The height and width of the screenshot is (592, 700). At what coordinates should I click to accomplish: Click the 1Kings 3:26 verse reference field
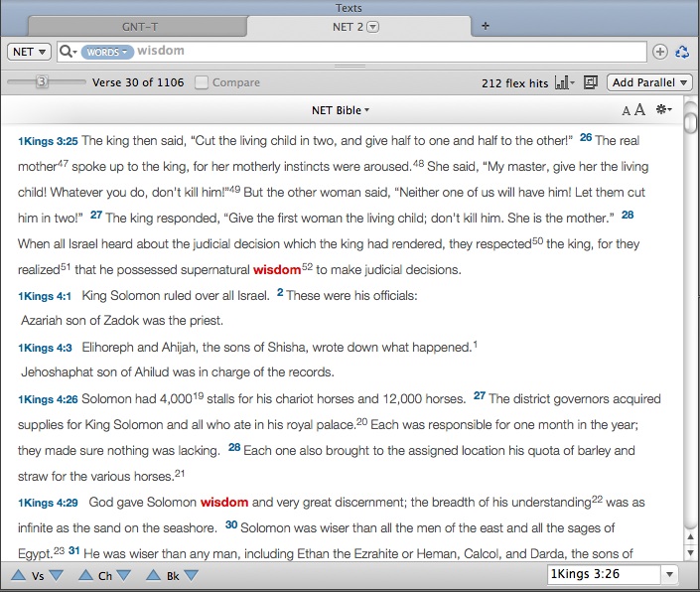602,574
